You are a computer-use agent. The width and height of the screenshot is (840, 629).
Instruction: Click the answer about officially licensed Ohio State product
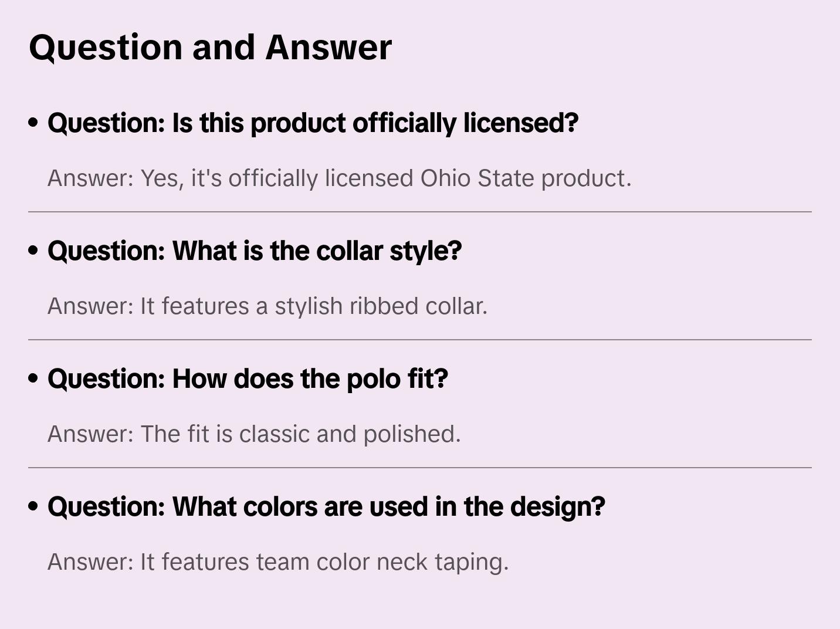click(339, 178)
